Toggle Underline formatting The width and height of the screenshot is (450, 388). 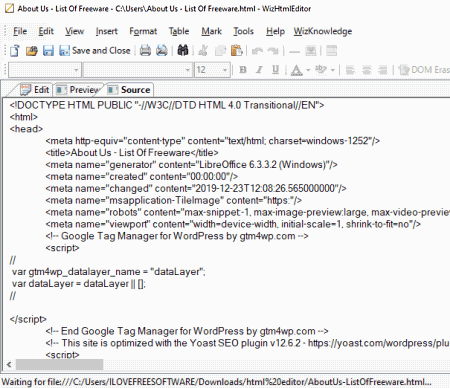pyautogui.click(x=275, y=70)
